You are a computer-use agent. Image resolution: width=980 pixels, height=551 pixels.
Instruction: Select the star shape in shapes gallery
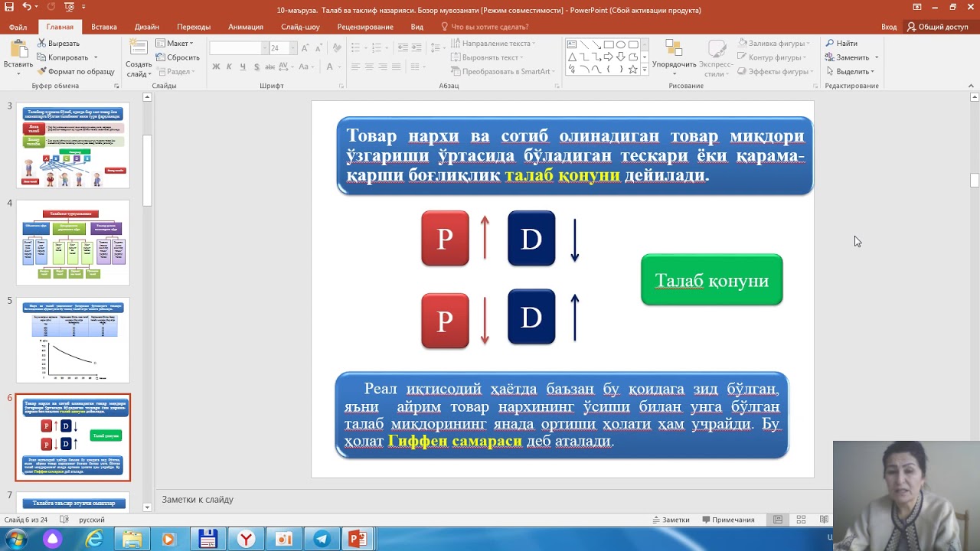pyautogui.click(x=633, y=69)
